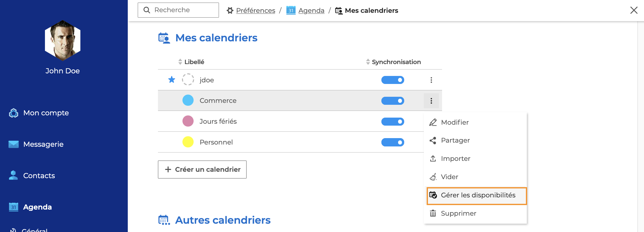Click the Contacts person icon
Image resolution: width=644 pixels, height=232 pixels.
[x=13, y=175]
